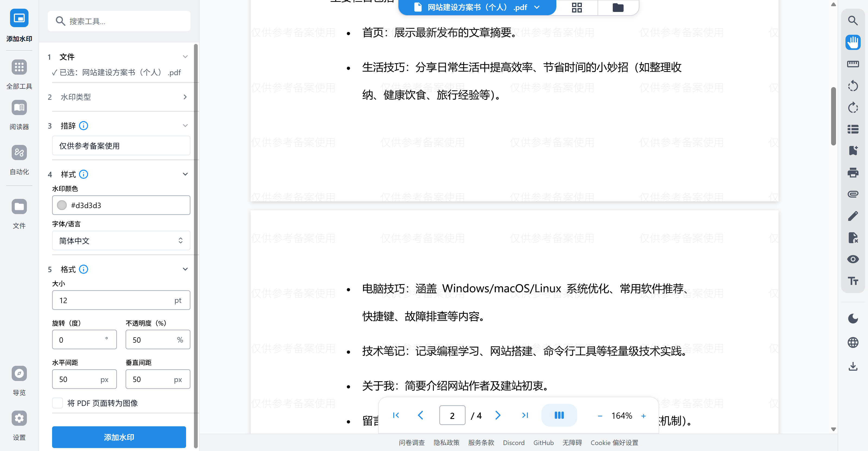Open the 字体/语言 简体中文 dropdown
The image size is (868, 451).
pyautogui.click(x=121, y=241)
